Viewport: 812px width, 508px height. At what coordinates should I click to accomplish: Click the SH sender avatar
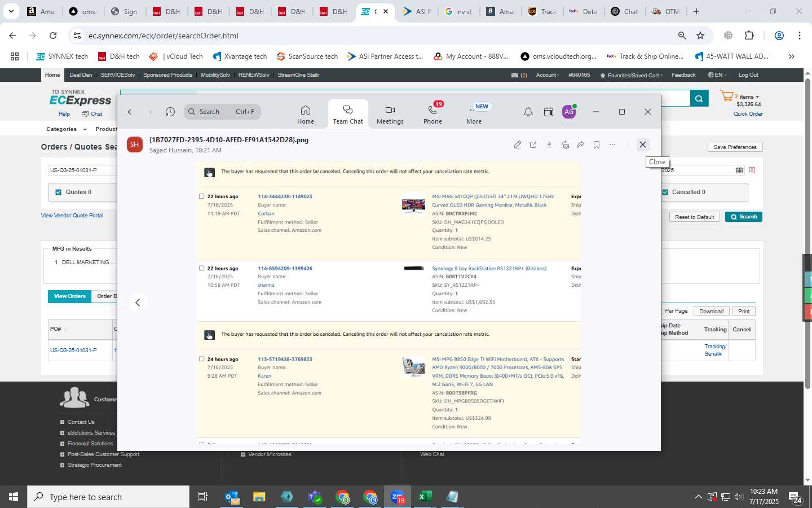tap(134, 144)
